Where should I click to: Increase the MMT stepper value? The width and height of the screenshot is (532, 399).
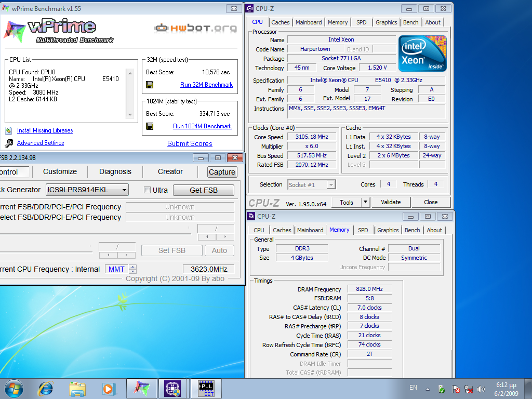pyautogui.click(x=133, y=267)
